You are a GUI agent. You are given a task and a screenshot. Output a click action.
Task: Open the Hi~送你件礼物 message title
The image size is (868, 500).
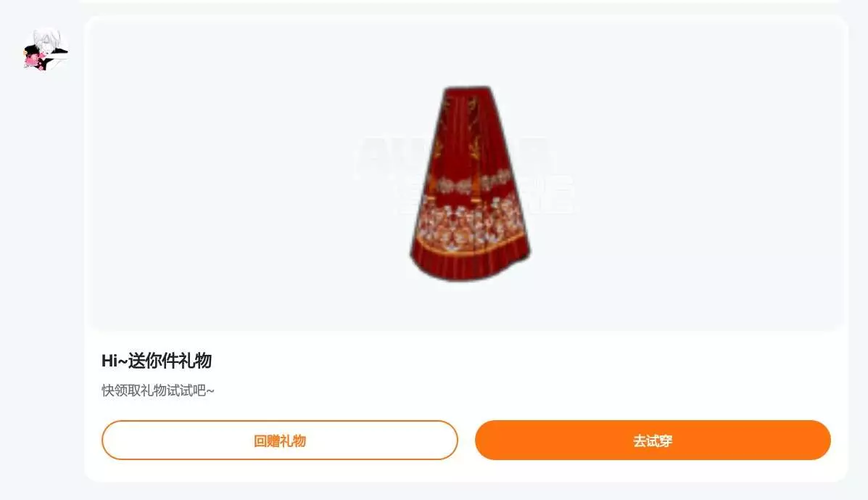click(x=157, y=361)
